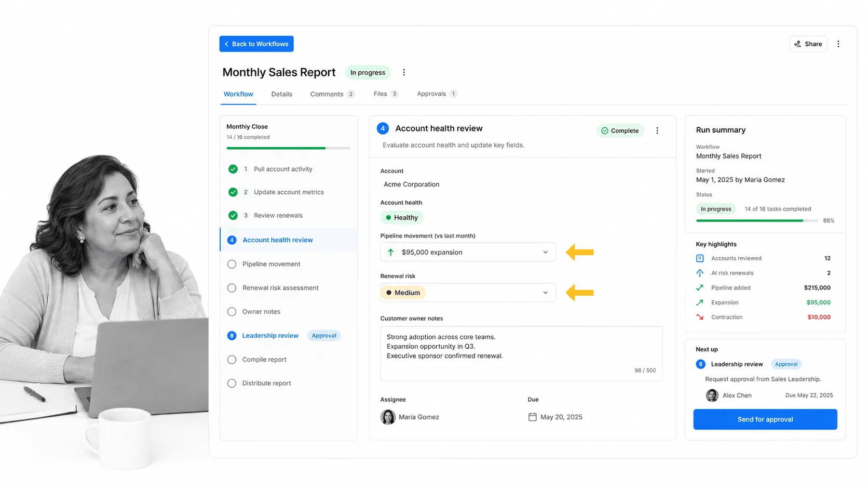Open the Approvals tab
Image resolution: width=868 pixels, height=489 pixels.
[x=437, y=94]
